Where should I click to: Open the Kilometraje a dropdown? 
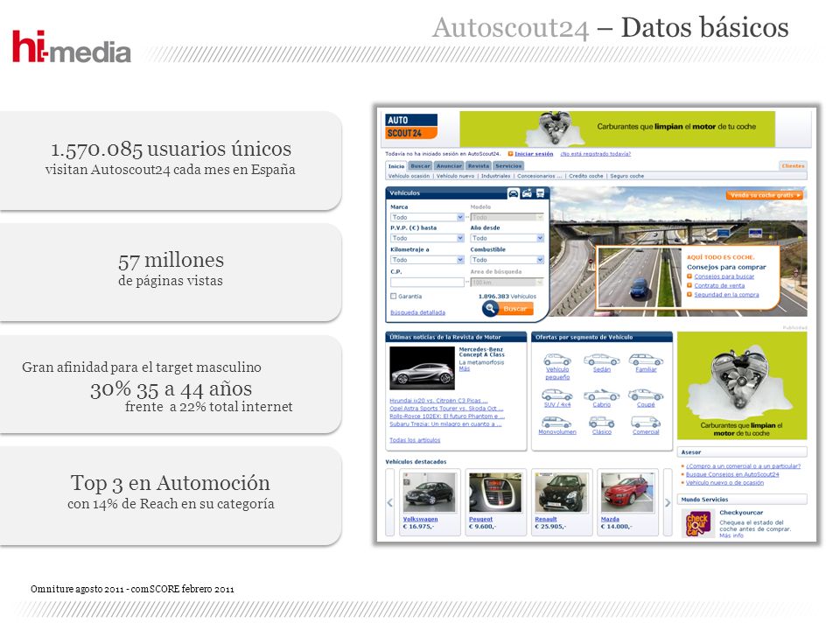tap(427, 260)
